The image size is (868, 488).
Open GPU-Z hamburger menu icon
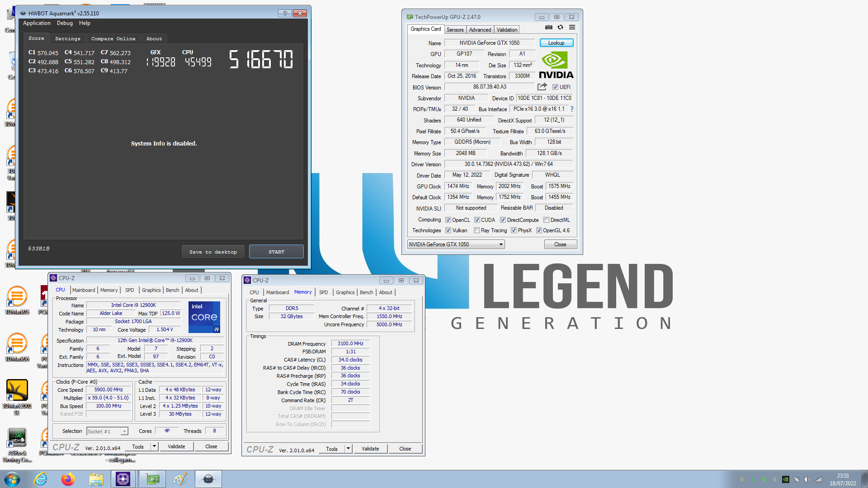point(572,28)
